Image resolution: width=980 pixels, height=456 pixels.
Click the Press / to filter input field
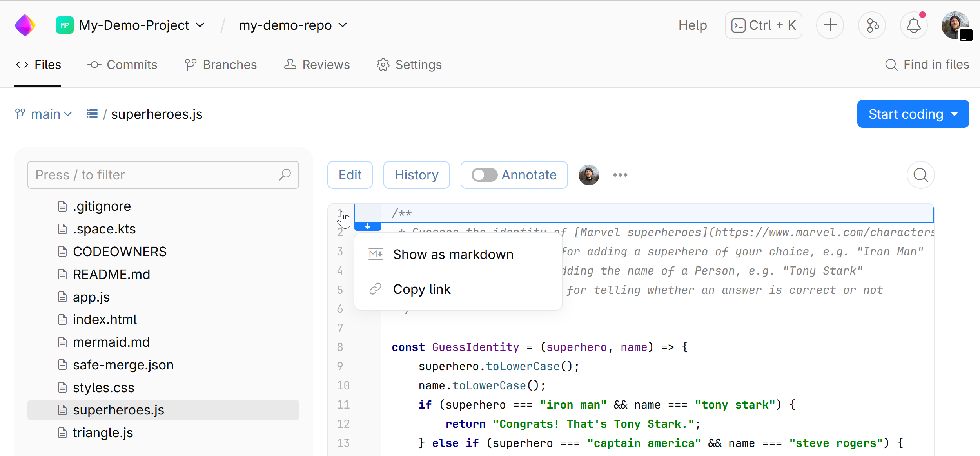(157, 175)
